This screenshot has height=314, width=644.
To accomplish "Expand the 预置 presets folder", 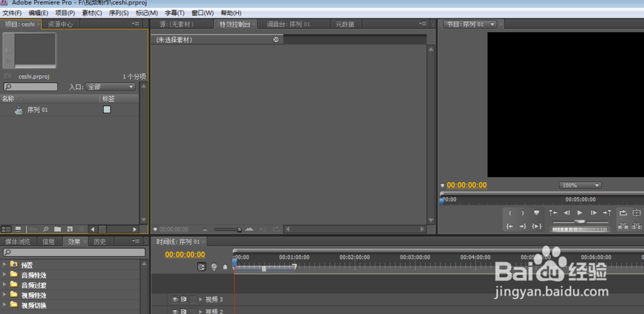I will click(x=5, y=264).
